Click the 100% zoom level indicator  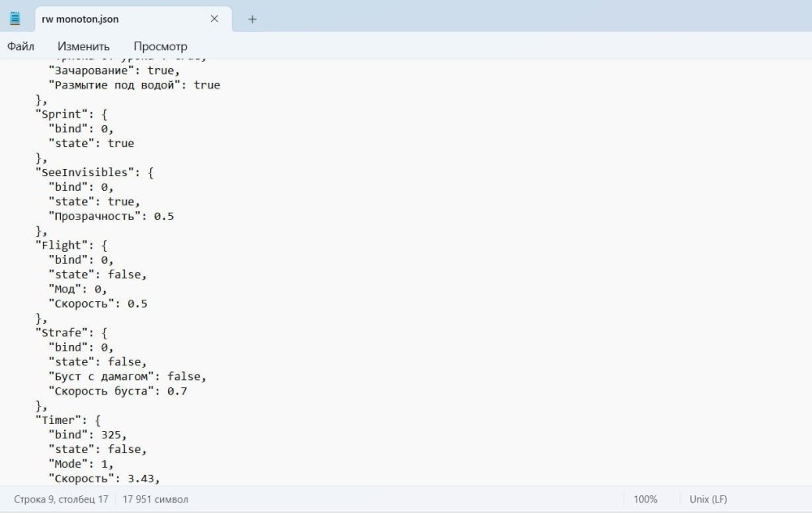tap(646, 499)
